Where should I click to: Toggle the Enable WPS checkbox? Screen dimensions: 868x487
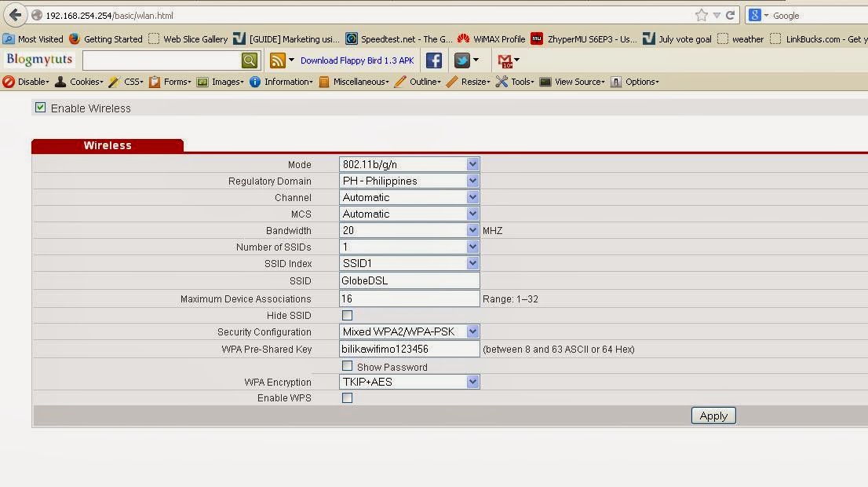click(x=347, y=397)
